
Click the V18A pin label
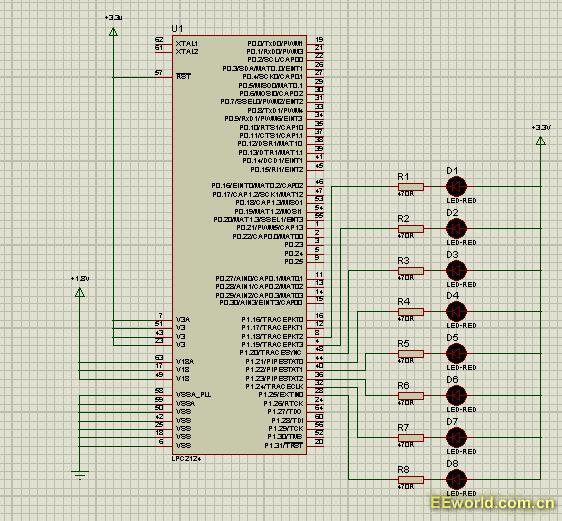[x=185, y=362]
